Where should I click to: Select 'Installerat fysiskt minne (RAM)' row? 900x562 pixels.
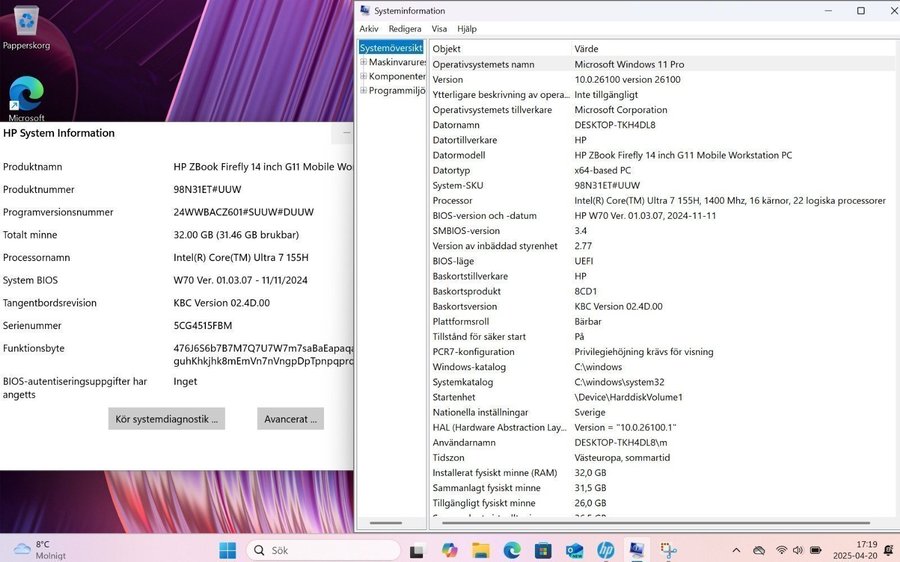(x=663, y=472)
